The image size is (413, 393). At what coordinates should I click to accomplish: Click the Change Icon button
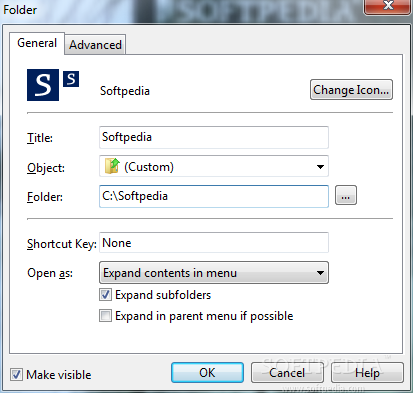[x=351, y=90]
